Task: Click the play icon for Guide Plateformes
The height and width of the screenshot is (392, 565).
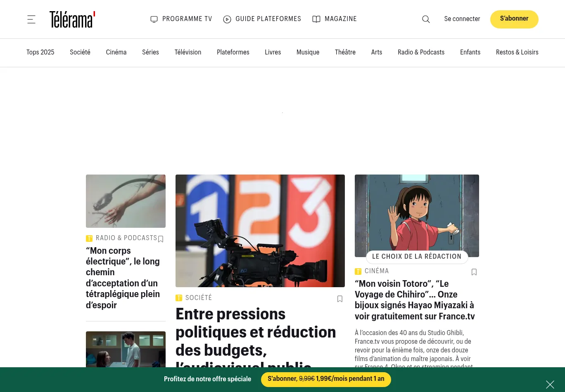Action: (227, 19)
